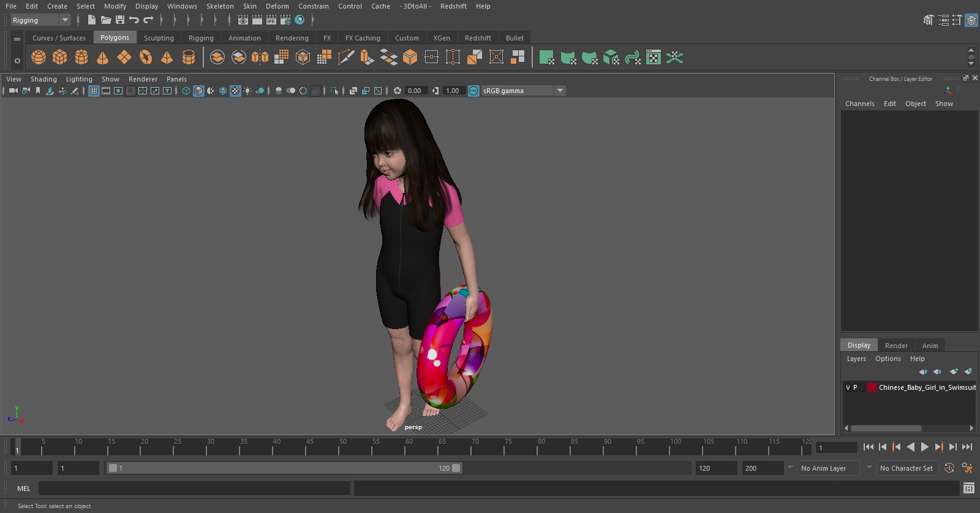Click the MEL command input field
This screenshot has width=980, height=513.
194,488
